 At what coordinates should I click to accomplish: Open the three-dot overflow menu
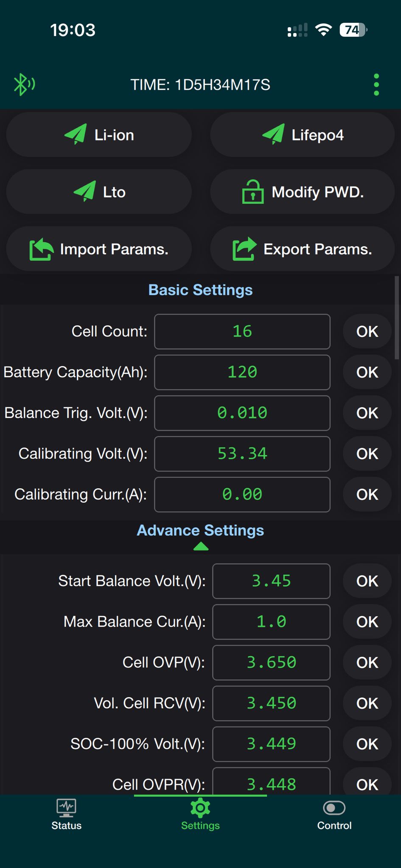(376, 84)
